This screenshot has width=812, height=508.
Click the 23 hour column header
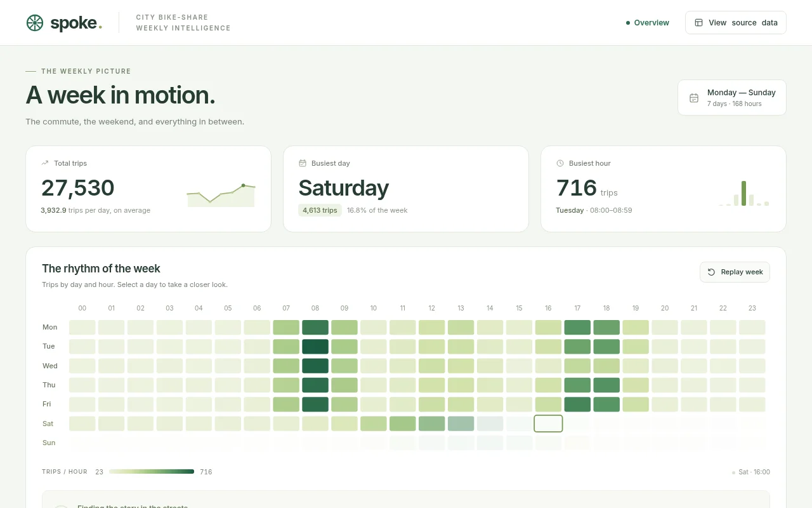click(752, 308)
